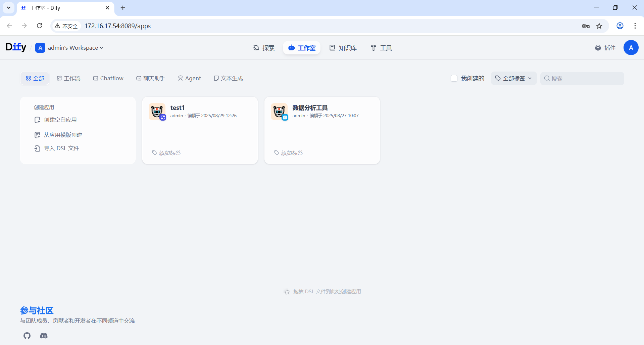Screen dimensions: 644x345
Task: Add a tag to test1 app
Action: [169, 153]
